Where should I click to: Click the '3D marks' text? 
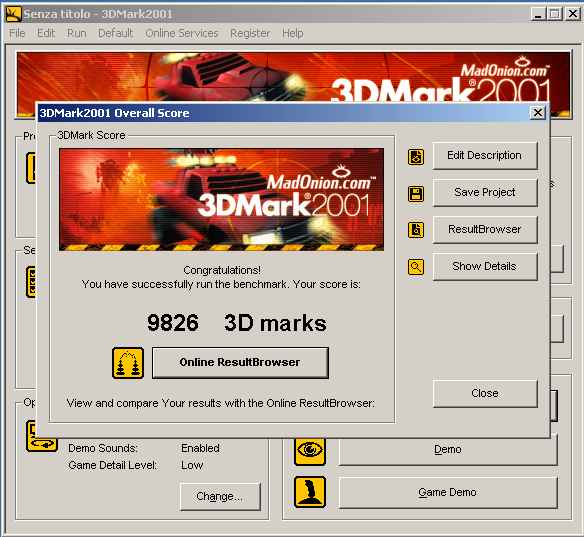[275, 323]
